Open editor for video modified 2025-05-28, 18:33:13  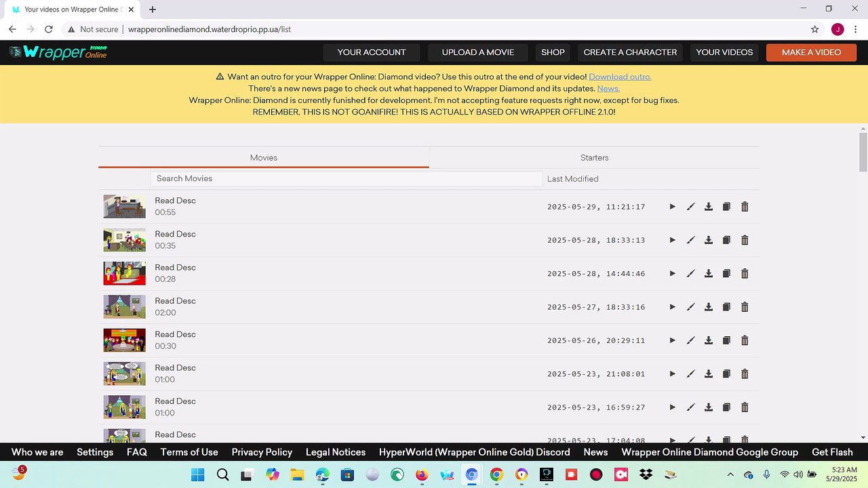coord(690,240)
